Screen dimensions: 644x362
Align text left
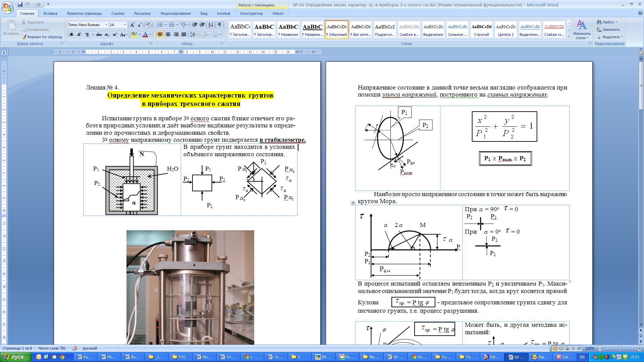tap(160, 35)
